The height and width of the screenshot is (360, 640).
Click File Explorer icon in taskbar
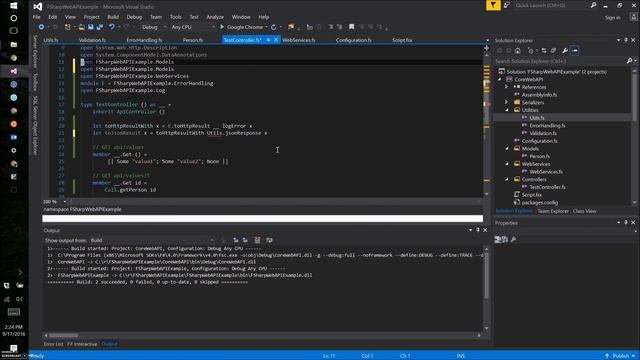[13, 44]
